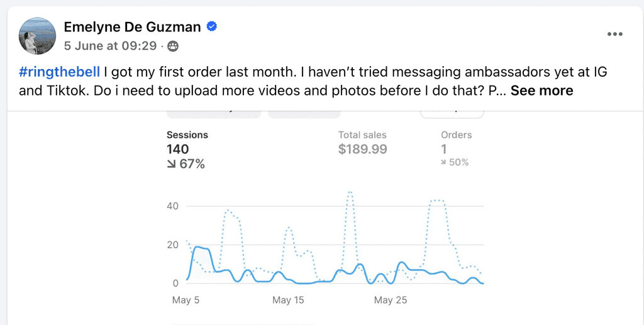The image size is (644, 325).
Task: Click the 40 value on the y-axis
Action: click(173, 206)
